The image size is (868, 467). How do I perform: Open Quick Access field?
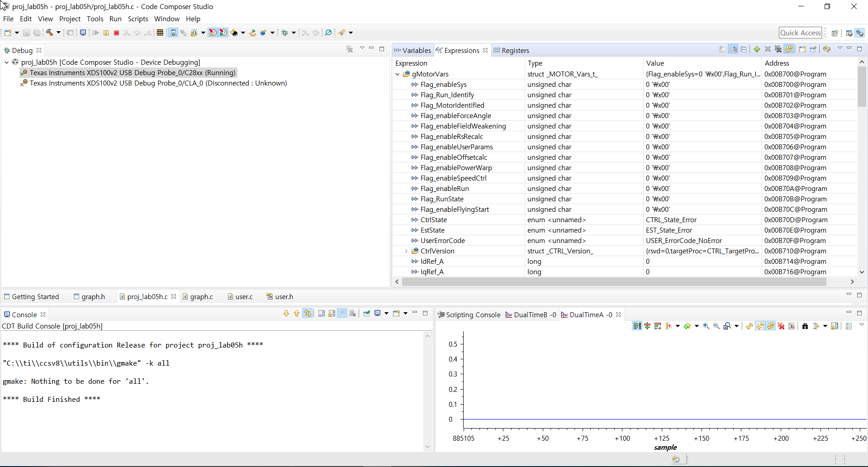(x=801, y=33)
